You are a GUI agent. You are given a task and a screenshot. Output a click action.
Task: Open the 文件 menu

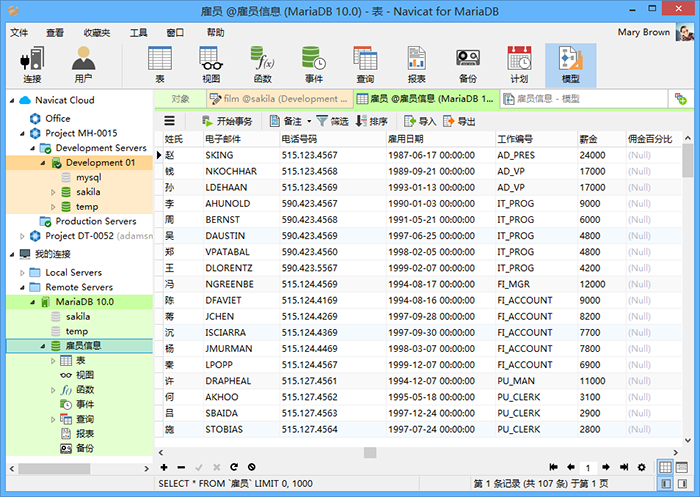19,33
